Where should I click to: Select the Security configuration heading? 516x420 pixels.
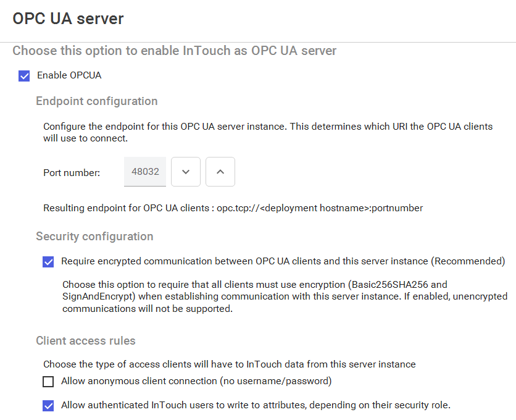click(x=94, y=237)
